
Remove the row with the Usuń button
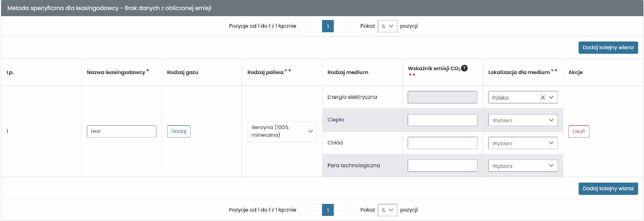pyautogui.click(x=579, y=131)
